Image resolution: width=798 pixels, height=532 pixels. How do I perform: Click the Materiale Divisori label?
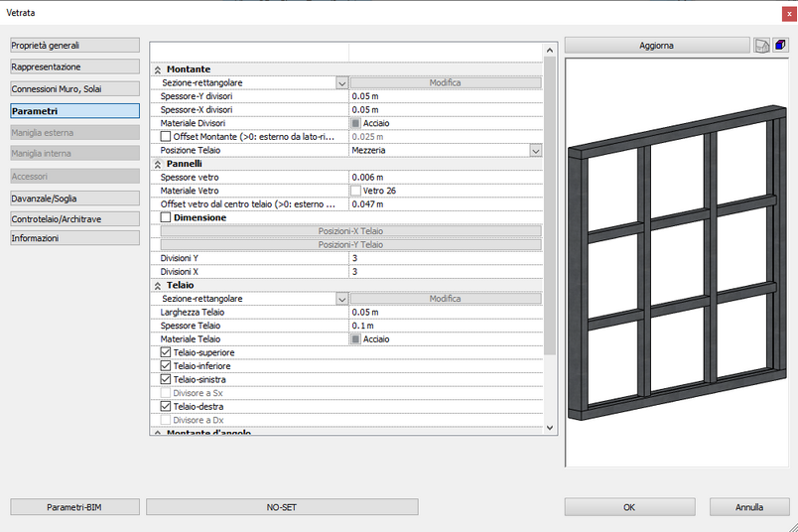click(193, 123)
